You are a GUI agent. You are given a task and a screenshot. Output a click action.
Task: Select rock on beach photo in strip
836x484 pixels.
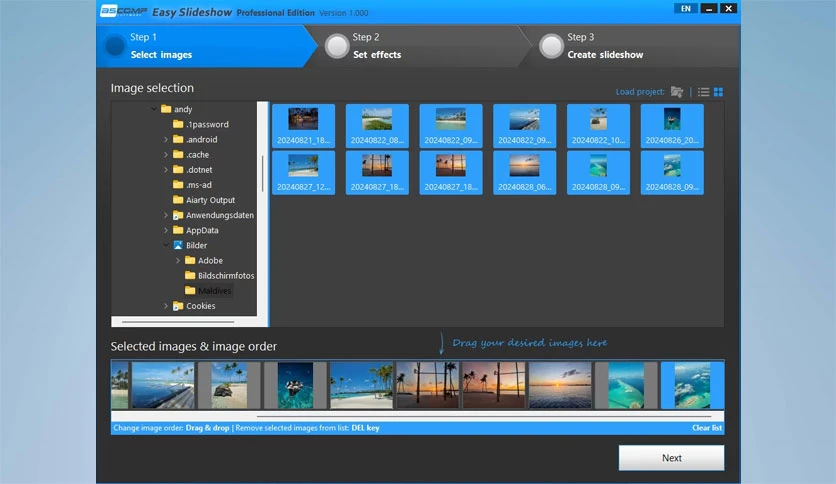[229, 385]
